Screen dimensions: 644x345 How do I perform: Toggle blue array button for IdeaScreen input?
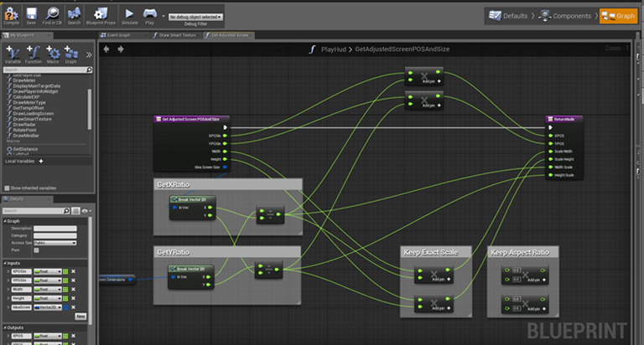65,307
